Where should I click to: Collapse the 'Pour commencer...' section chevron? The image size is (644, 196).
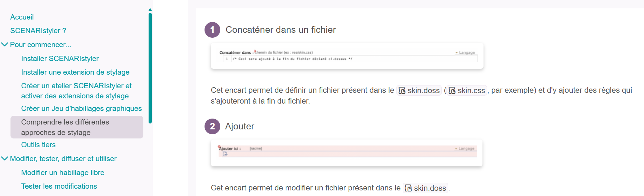pos(5,45)
